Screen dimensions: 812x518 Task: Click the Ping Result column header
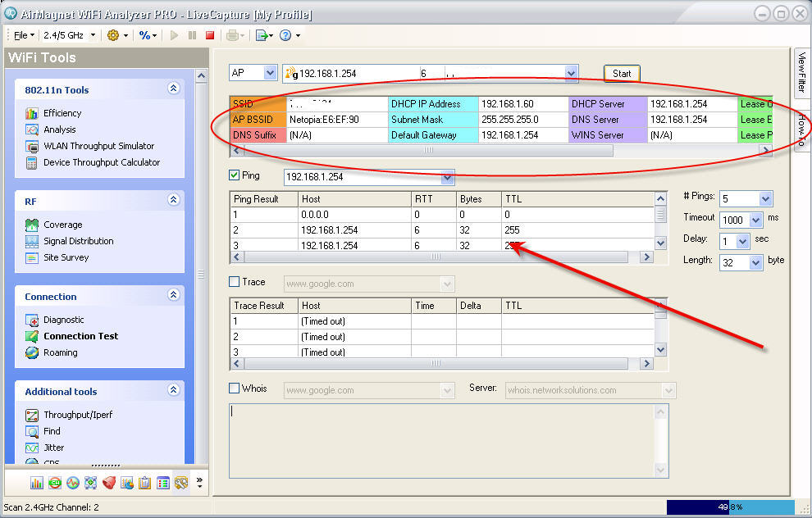point(264,199)
